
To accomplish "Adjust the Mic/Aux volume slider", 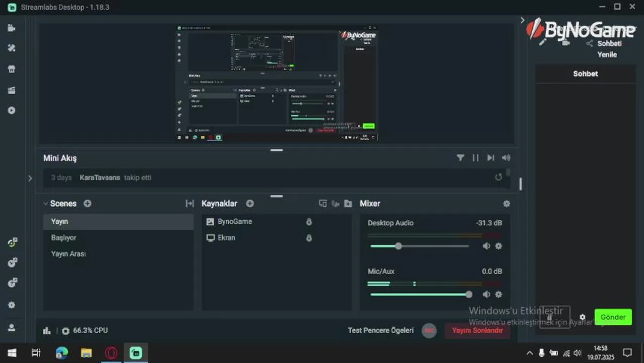I will [421, 294].
